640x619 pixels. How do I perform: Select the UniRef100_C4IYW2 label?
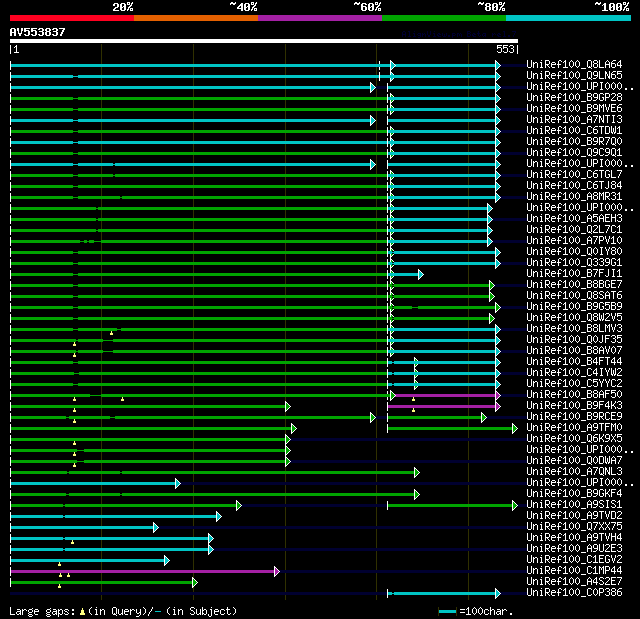574,373
